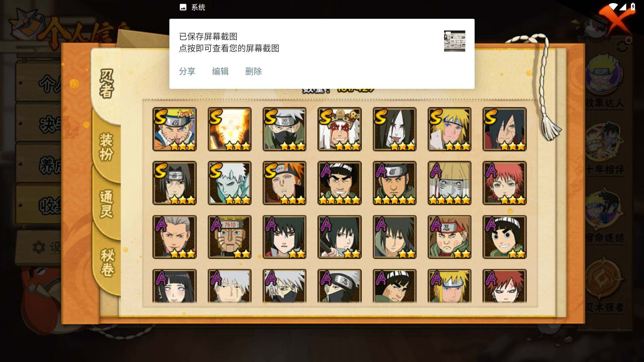Select the A-rank Choji red-headband icon
Image resolution: width=644 pixels, height=362 pixels.
click(449, 237)
